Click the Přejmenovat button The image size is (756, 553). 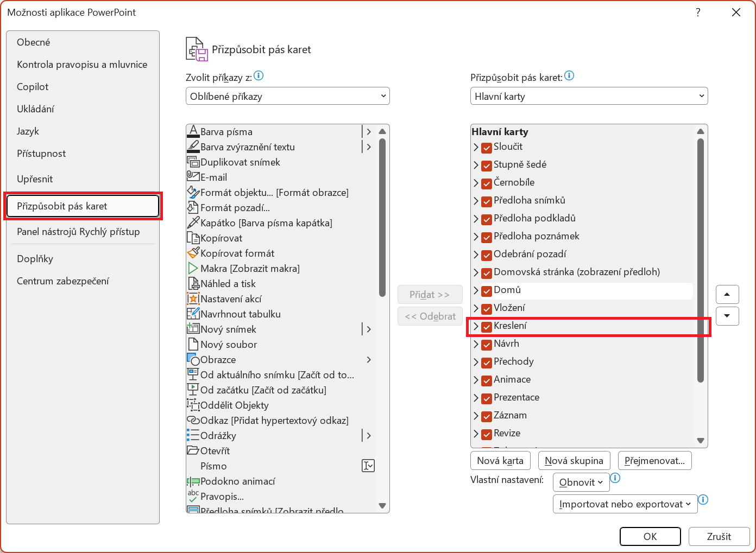[x=655, y=461]
